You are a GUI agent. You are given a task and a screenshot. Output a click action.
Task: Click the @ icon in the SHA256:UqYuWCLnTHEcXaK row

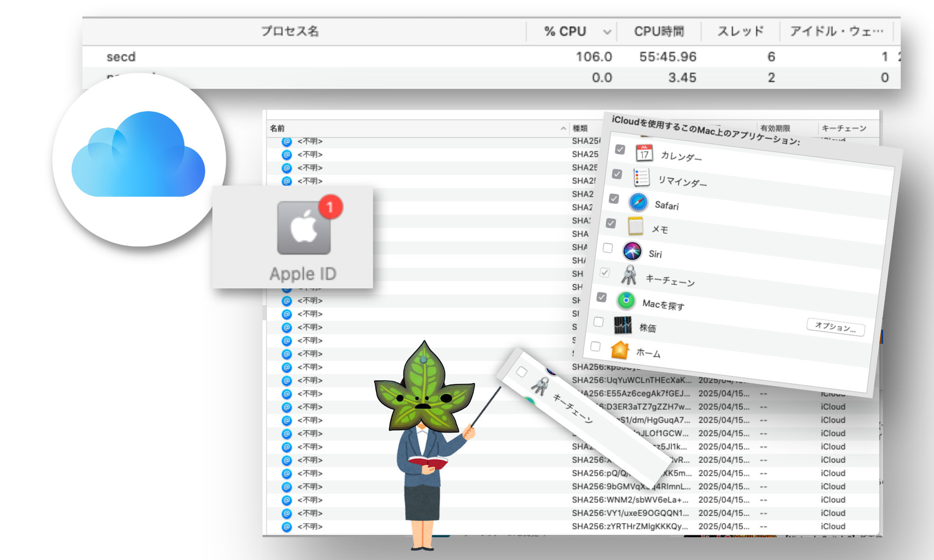(x=287, y=380)
